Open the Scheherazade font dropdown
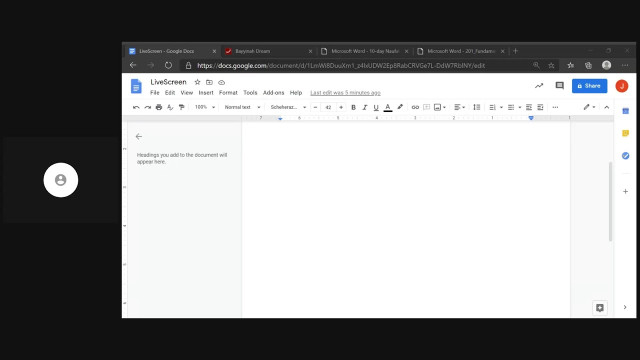This screenshot has height=360, width=640. [288, 107]
